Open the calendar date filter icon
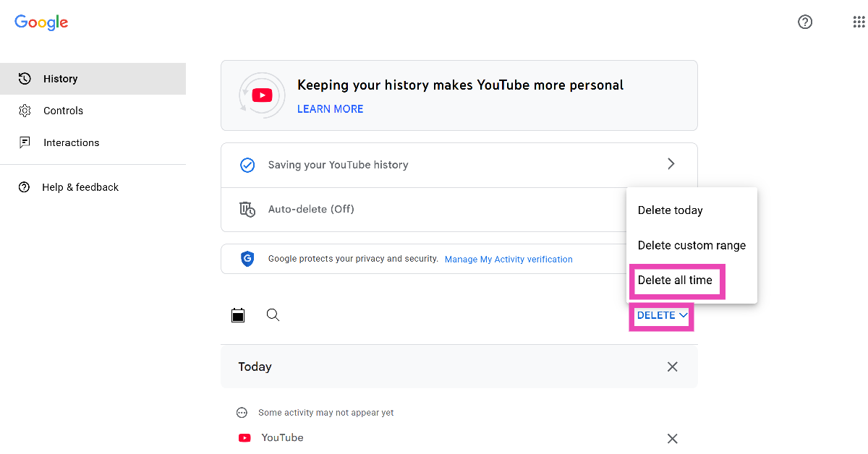This screenshot has height=454, width=868. click(x=238, y=315)
